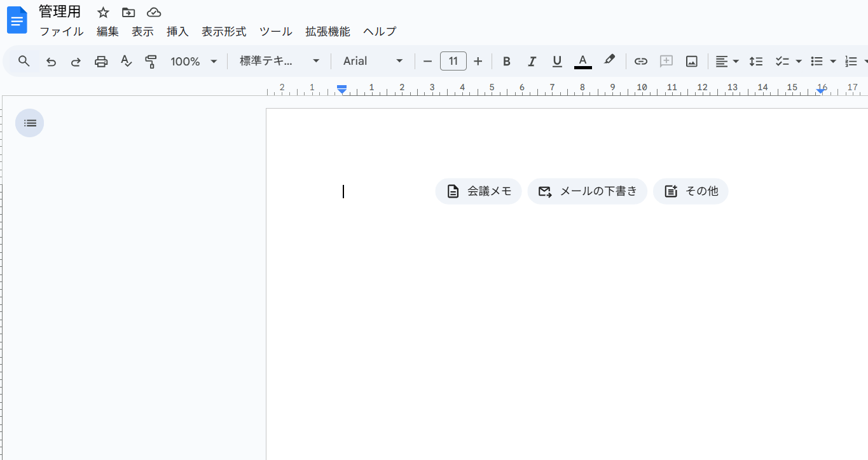Toggle underline formatting

557,62
